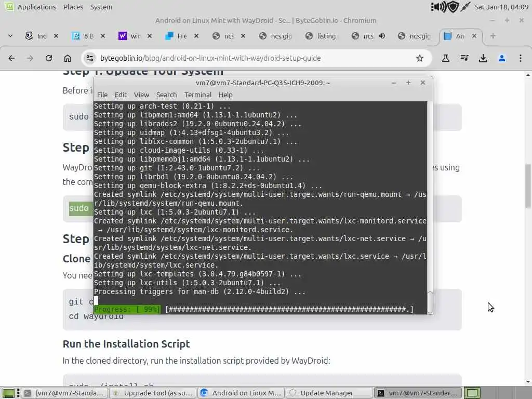Click the terminal scrollbar handle
Screen dimensions: 532x399
[430, 302]
